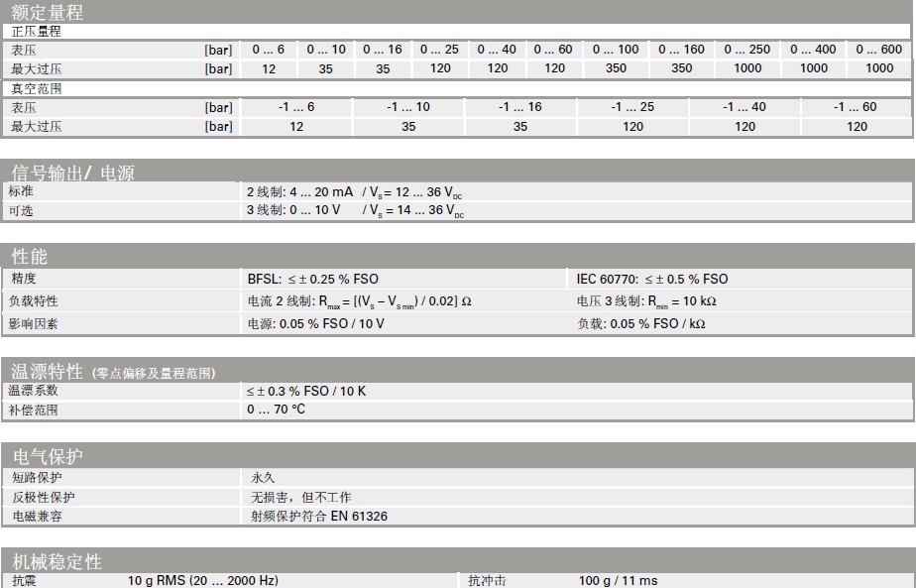Viewport: 916px width, 588px height.
Task: Click the (零点偏移及量程范围) subtitle
Action: point(154,373)
